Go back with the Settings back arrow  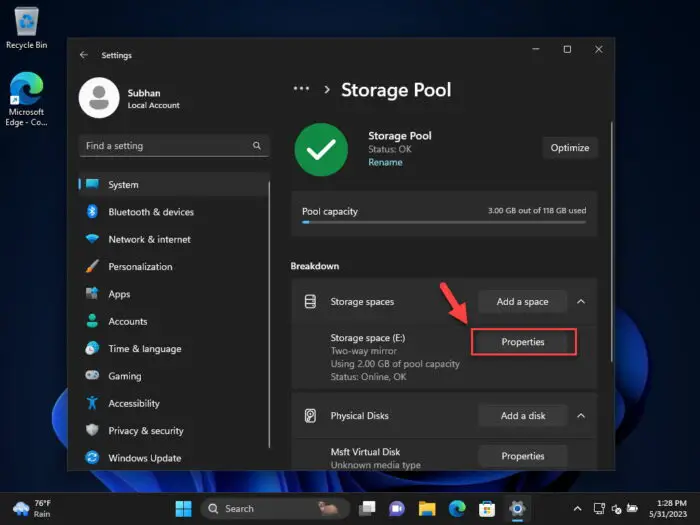point(83,55)
